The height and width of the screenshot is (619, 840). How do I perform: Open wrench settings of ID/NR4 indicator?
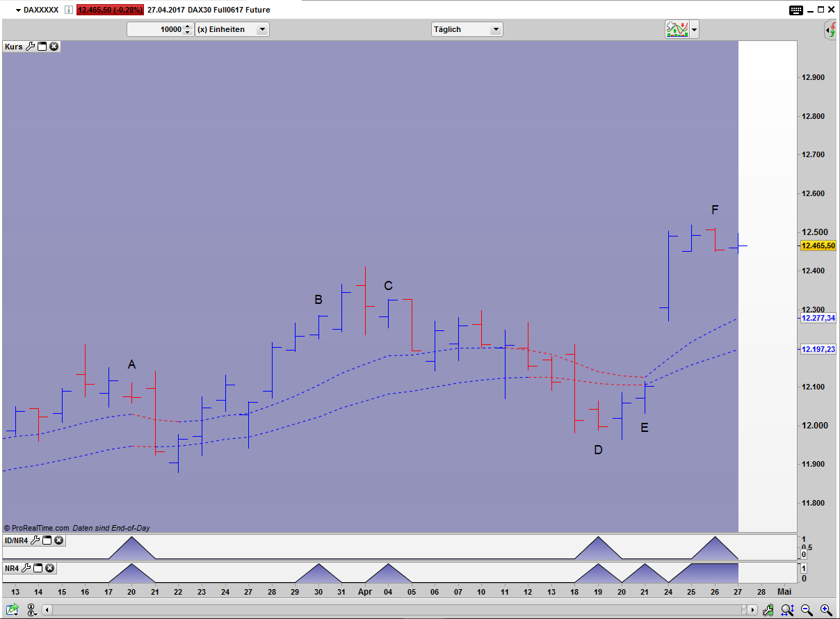click(x=36, y=540)
